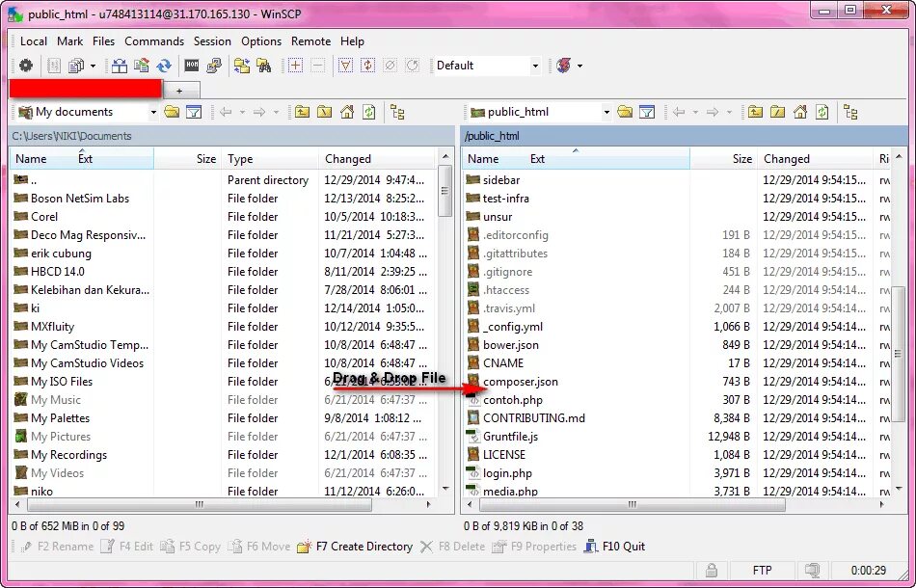The image size is (916, 588).
Task: Open local directory folder icon
Action: [172, 112]
